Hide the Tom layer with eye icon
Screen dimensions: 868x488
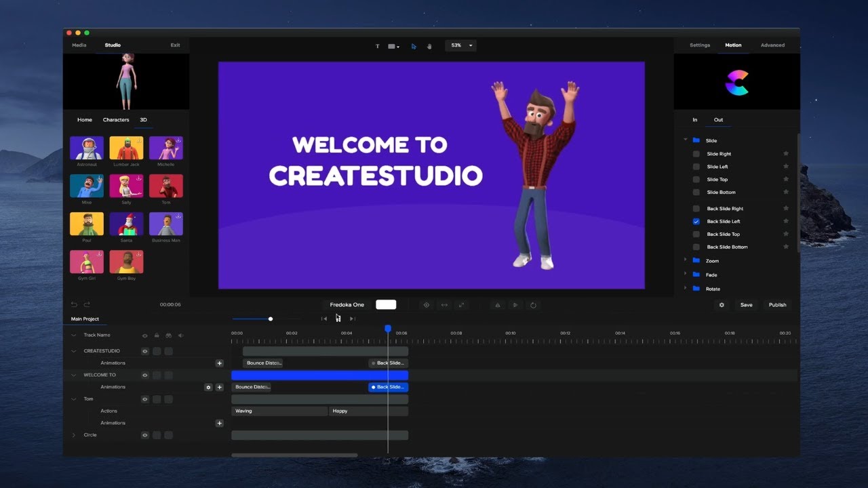click(144, 399)
